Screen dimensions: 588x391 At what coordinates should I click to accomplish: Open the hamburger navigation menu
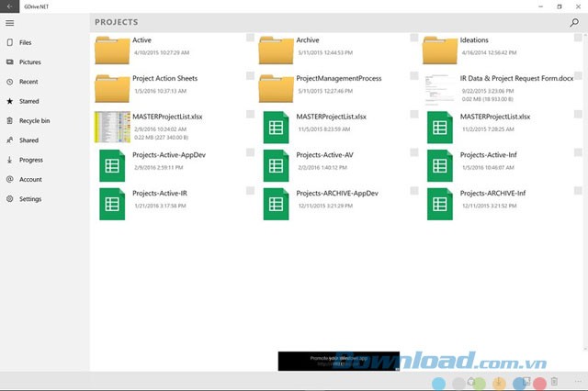(10, 23)
